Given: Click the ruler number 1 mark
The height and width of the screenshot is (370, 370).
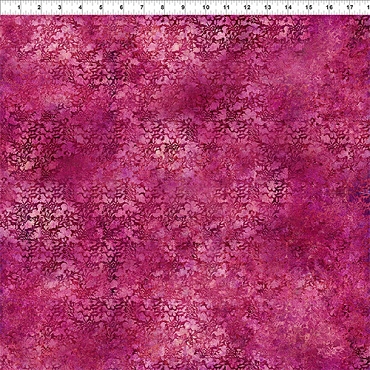Looking at the screenshot, I should click(x=18, y=7).
